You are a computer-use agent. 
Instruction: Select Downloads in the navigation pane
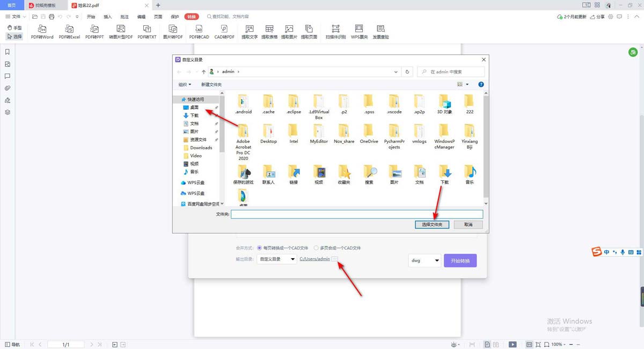pyautogui.click(x=201, y=148)
